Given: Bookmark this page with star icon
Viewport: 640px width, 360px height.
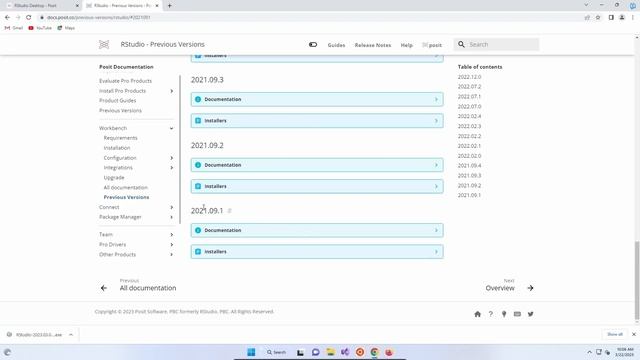Looking at the screenshot, I should tap(598, 18).
